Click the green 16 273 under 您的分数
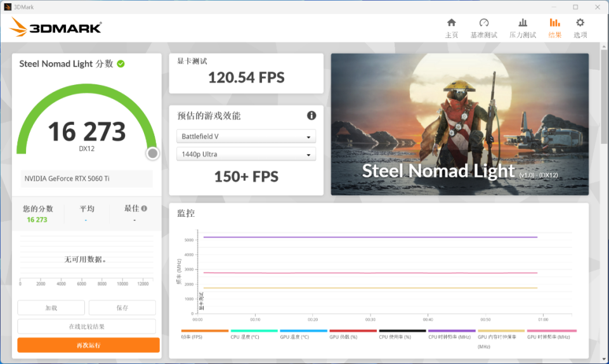 [37, 219]
